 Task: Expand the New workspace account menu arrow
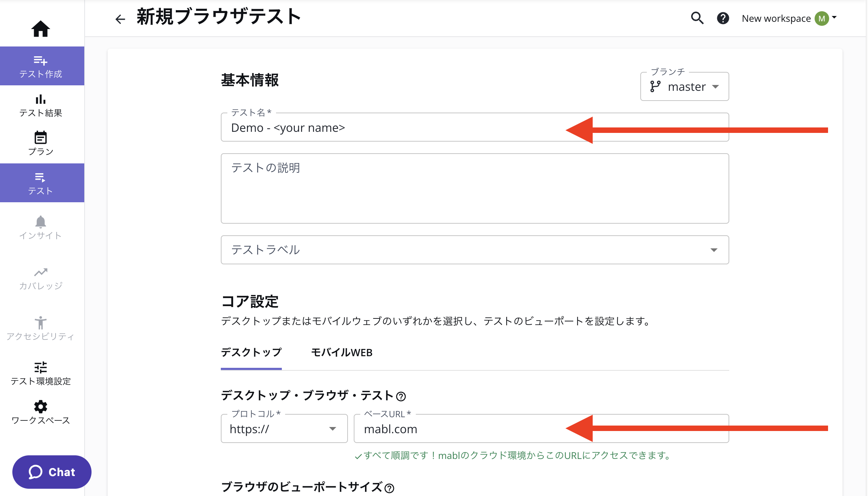pos(834,17)
